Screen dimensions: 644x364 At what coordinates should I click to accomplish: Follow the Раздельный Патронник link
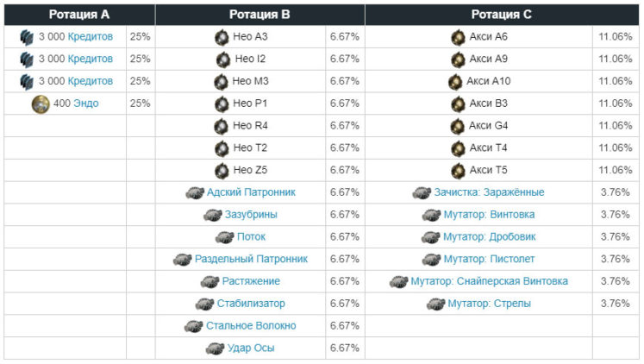coord(251,259)
